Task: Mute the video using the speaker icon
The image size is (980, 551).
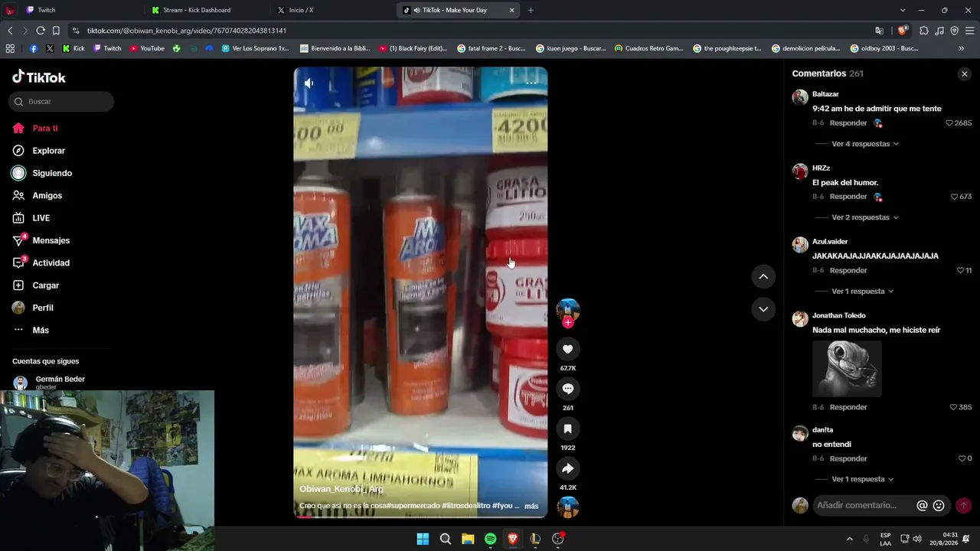Action: (309, 83)
